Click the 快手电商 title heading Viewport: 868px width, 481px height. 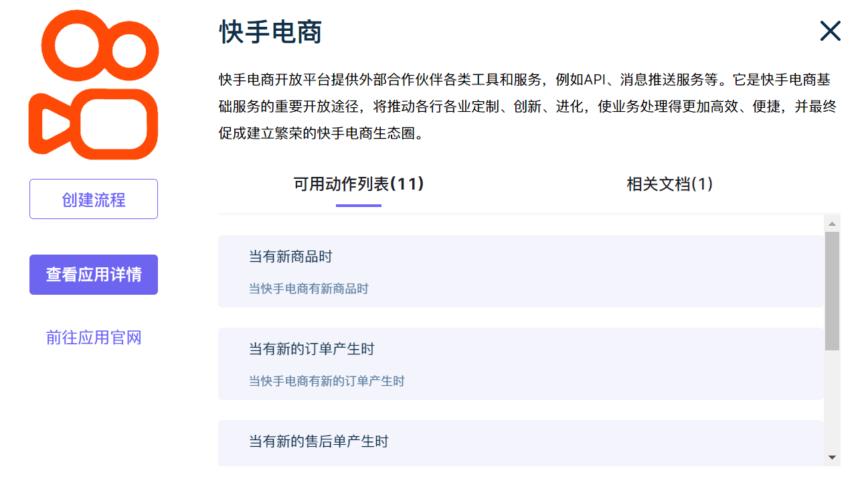click(x=270, y=31)
